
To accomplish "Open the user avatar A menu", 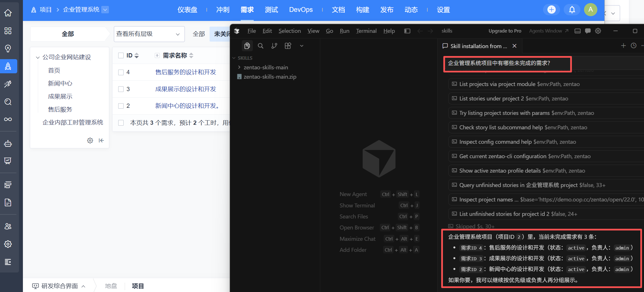I will [x=591, y=10].
